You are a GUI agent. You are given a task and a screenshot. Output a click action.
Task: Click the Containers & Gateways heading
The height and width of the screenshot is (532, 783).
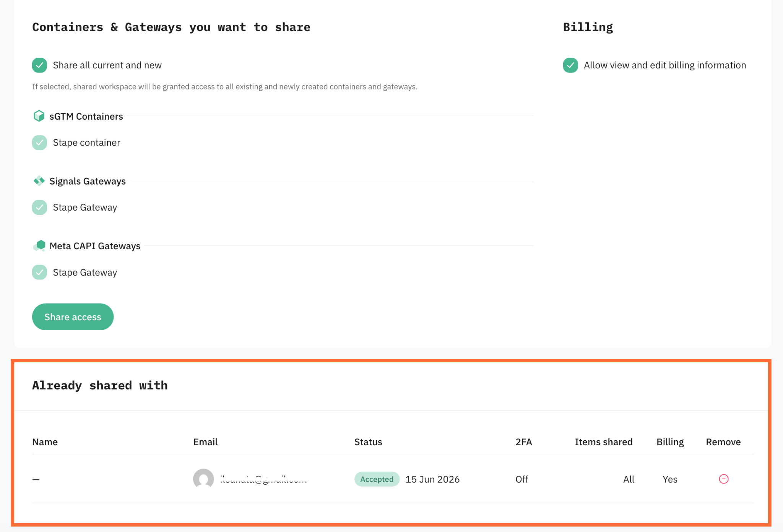click(x=171, y=27)
